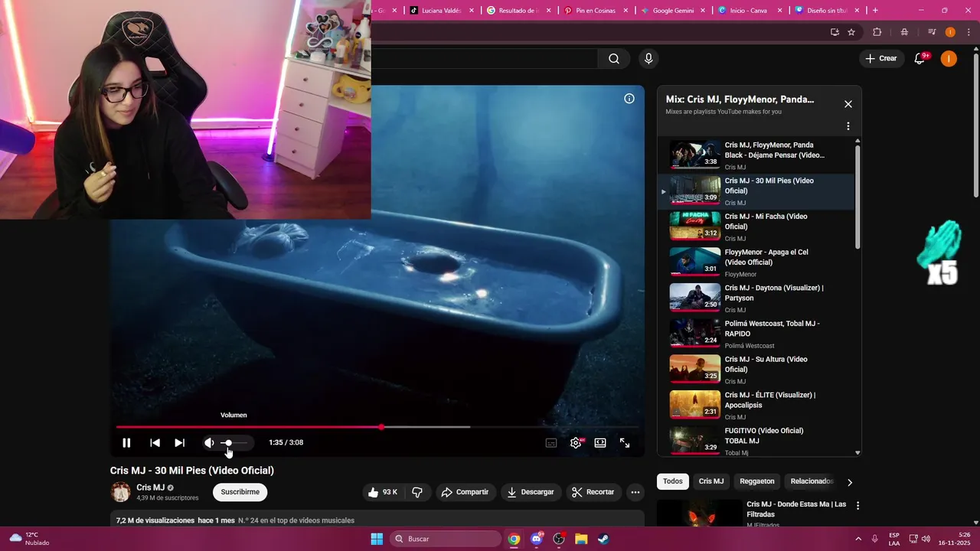Click the Compartir share button

coord(465,492)
